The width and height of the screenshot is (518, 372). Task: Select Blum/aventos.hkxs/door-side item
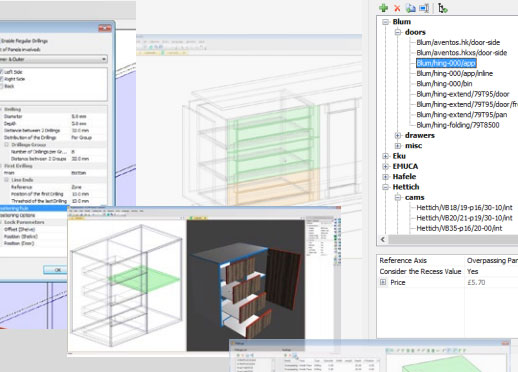[462, 53]
